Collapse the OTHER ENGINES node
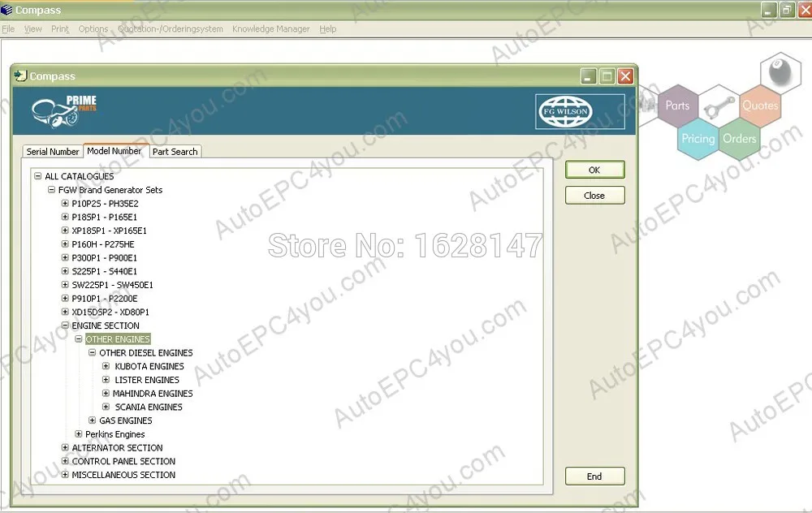 [x=78, y=338]
